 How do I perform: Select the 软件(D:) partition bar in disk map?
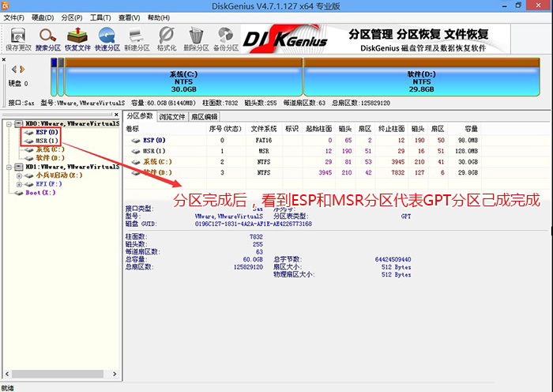coord(420,81)
